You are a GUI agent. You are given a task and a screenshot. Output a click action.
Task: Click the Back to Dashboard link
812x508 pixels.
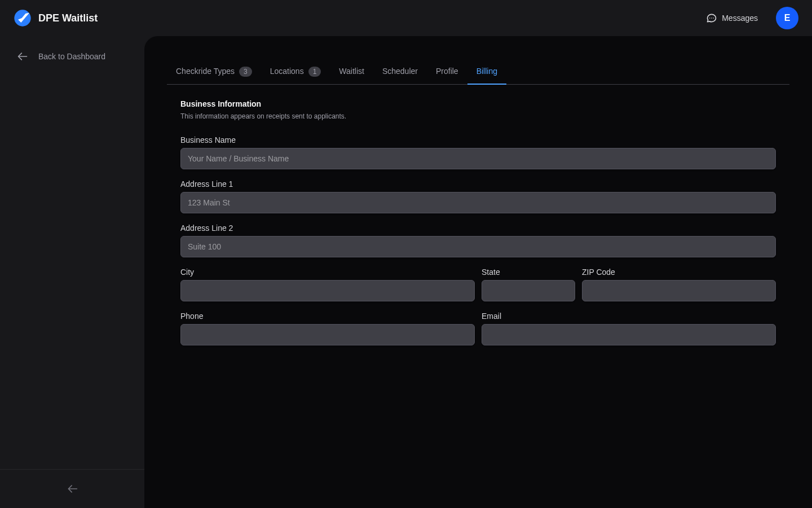(72, 56)
